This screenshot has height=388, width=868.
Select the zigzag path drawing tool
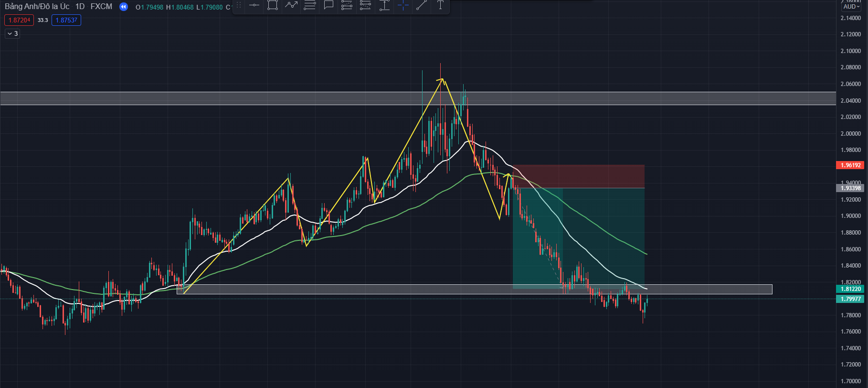tap(291, 5)
